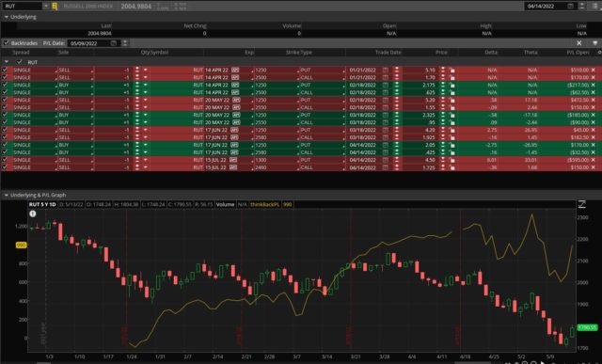The image size is (602, 364).
Task: Click the column settings gear near P/L Open
Action: [599, 53]
